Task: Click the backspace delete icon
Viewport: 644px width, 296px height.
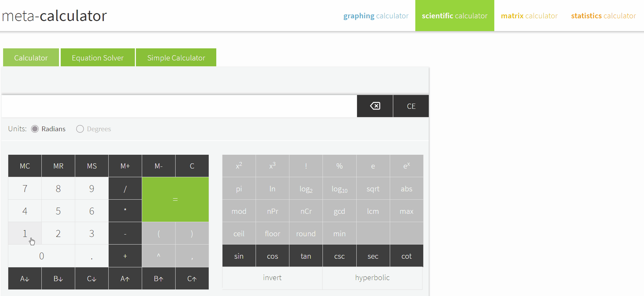Action: pos(375,106)
